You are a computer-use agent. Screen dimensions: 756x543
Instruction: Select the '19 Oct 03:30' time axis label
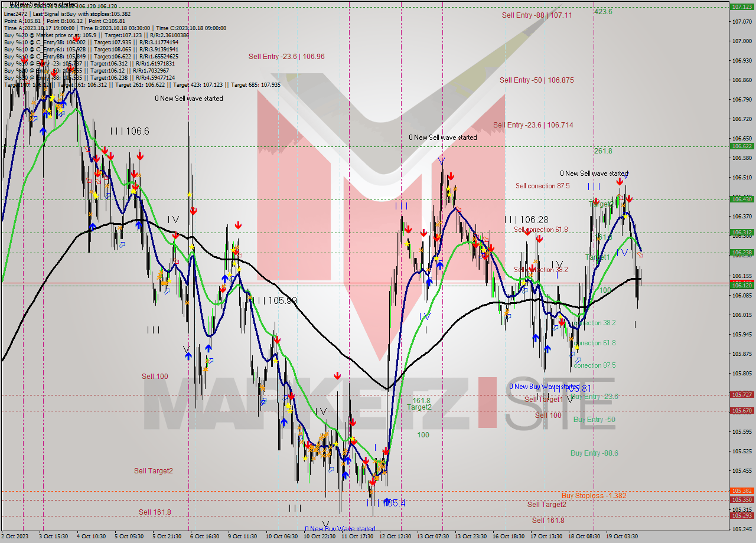tap(621, 537)
